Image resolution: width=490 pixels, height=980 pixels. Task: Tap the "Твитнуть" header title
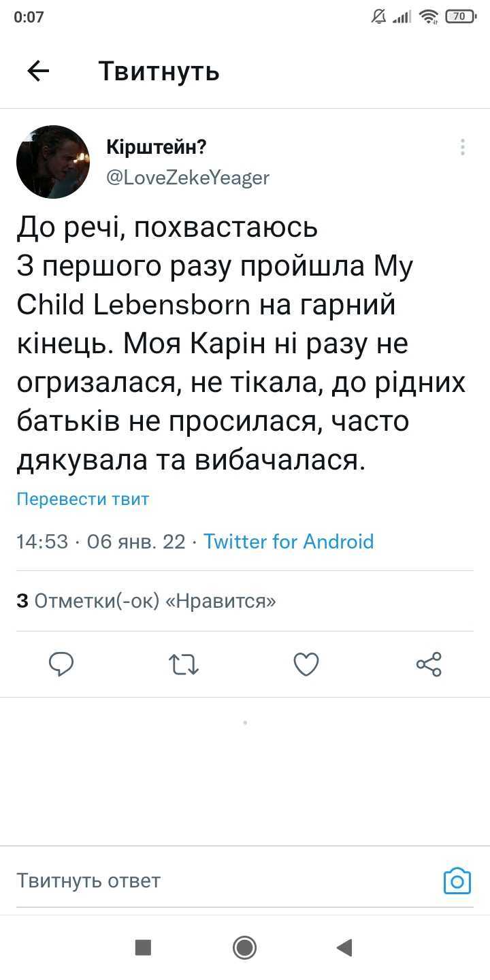(159, 71)
